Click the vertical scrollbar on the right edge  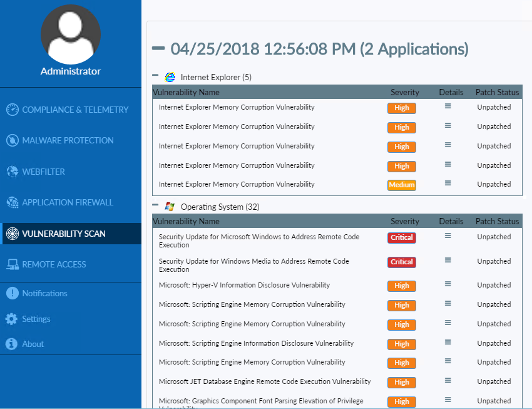tap(528, 188)
